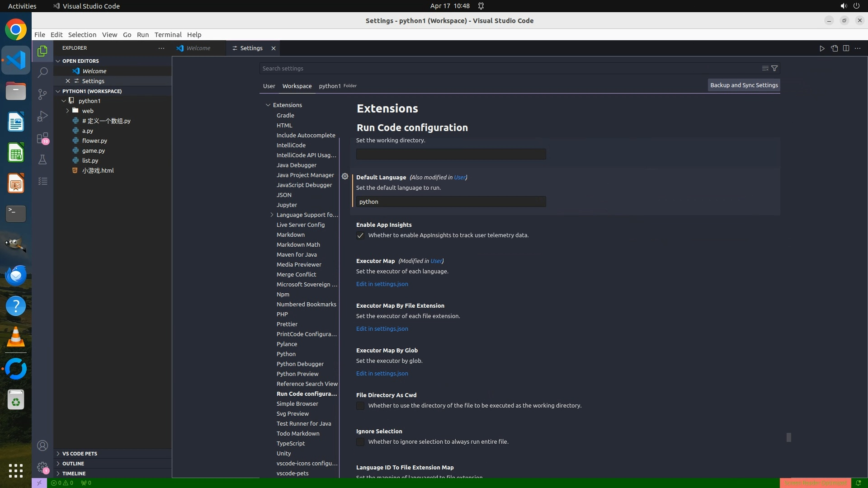Expand the Language Support for Java settings group
The height and width of the screenshot is (488, 868).
click(272, 215)
